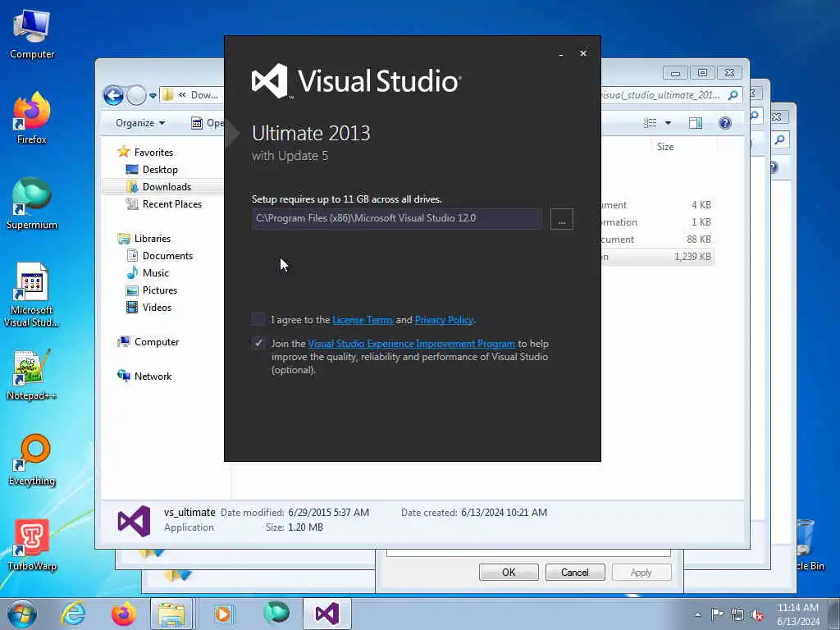Click the TurboWarp desktop shortcut

pyautogui.click(x=32, y=546)
